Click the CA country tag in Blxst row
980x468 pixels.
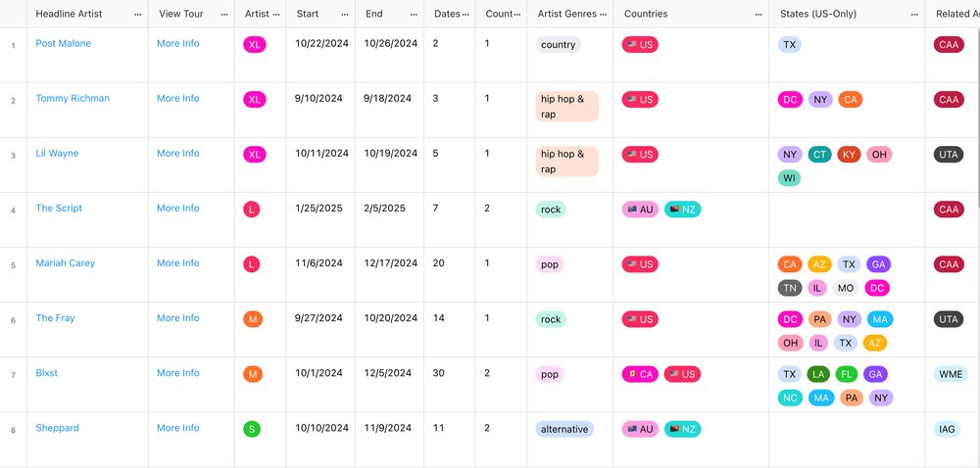(x=640, y=374)
